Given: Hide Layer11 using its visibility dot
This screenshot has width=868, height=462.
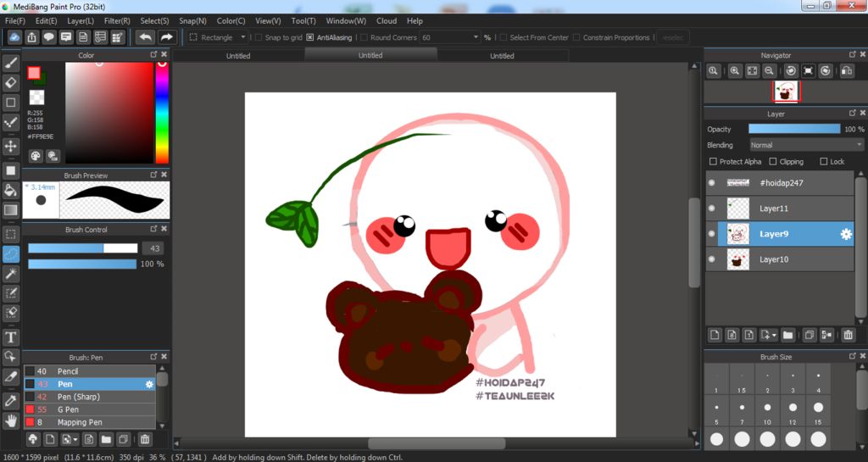Looking at the screenshot, I should 711,208.
